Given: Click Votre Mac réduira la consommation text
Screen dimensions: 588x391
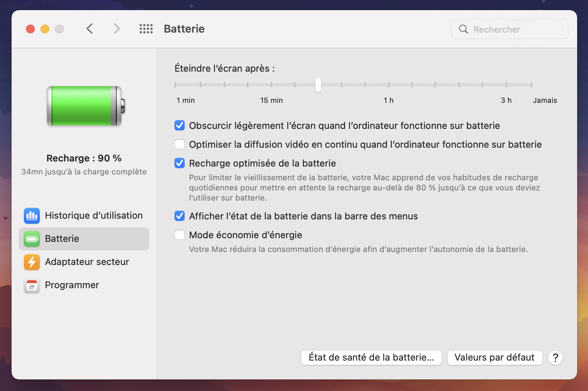Looking at the screenshot, I should tap(358, 249).
